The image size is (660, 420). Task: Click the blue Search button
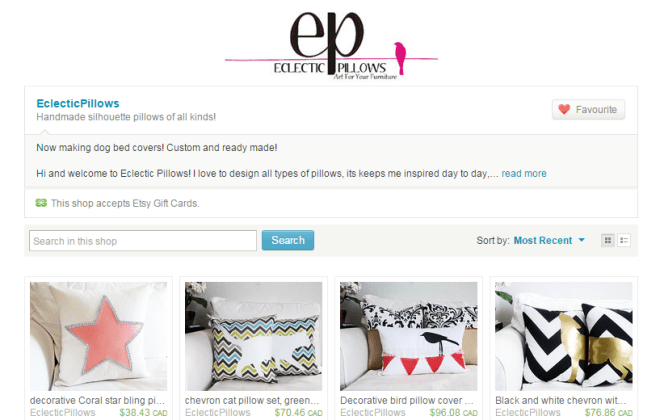288,240
